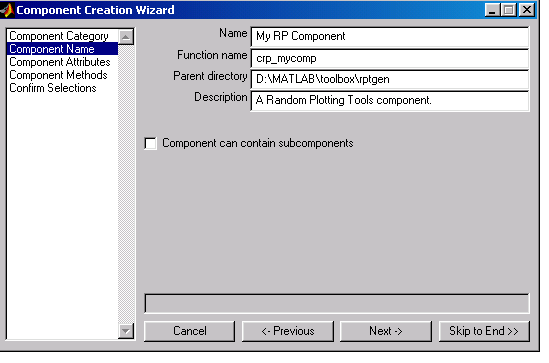
Task: Maximize the Component Creation Wizard window
Action: point(509,10)
